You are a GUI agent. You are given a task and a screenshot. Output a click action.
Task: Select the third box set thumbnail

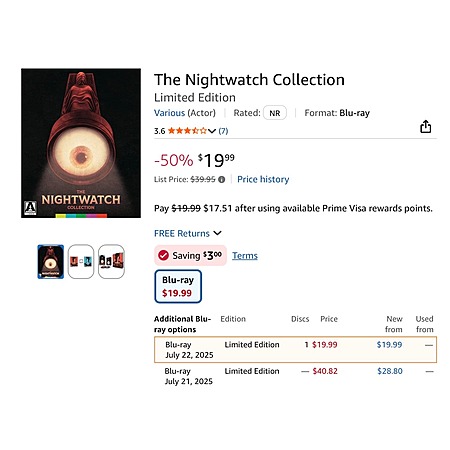point(111,262)
